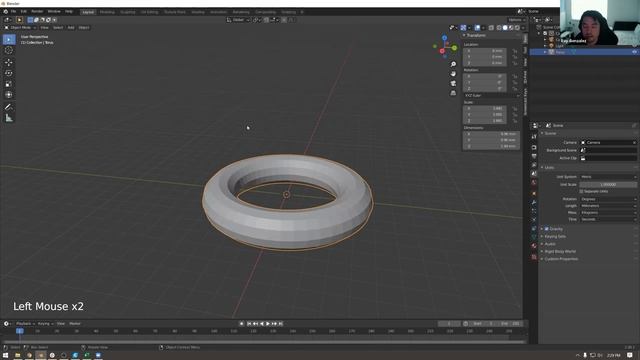Select the Measure ruler tool
The height and width of the screenshot is (360, 640).
tap(9, 118)
